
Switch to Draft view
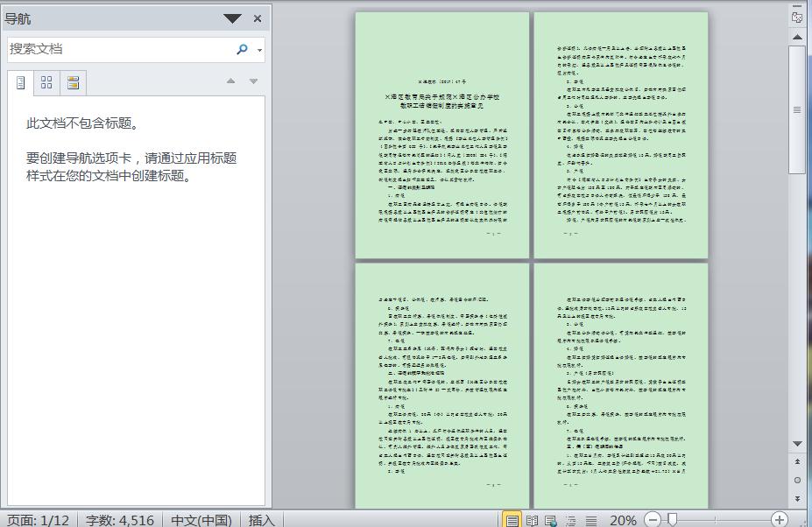point(590,518)
